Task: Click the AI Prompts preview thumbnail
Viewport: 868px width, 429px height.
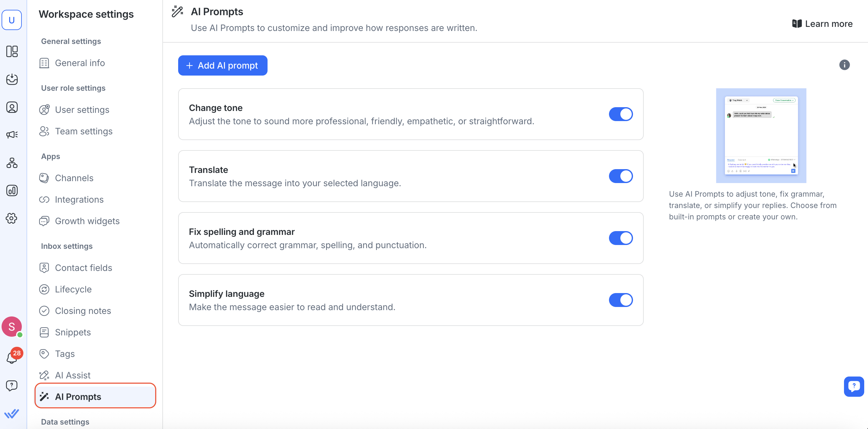Action: [761, 136]
